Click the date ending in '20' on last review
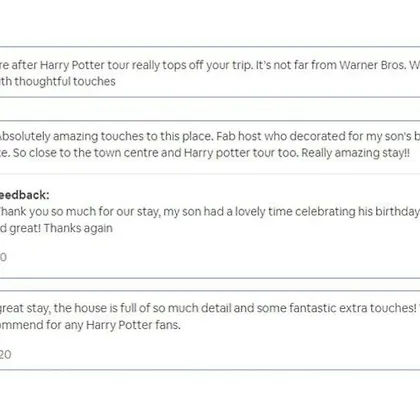Screen dimensions: 420x420 [6, 354]
